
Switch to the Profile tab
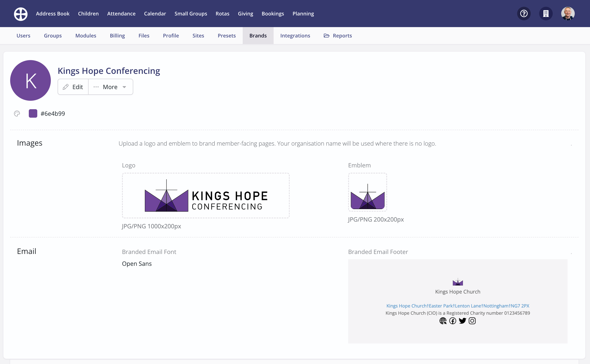[171, 36]
